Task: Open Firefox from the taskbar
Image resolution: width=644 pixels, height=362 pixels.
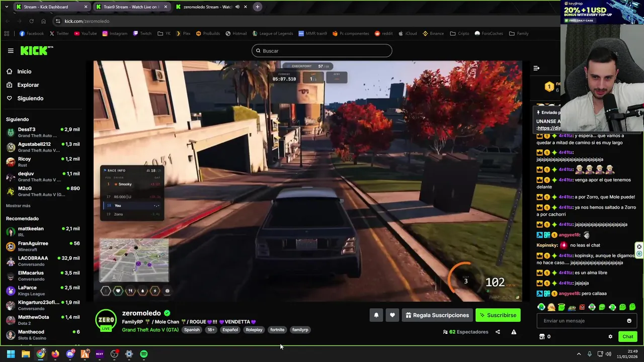Action: (x=55, y=354)
